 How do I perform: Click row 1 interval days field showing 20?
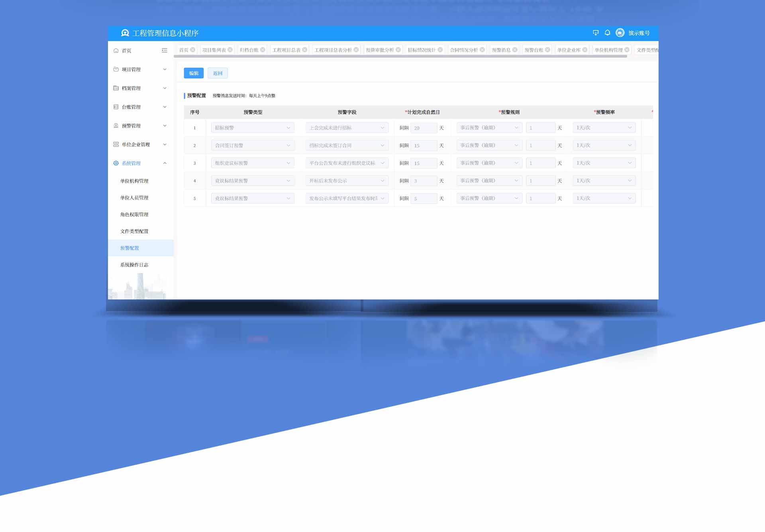tap(424, 128)
